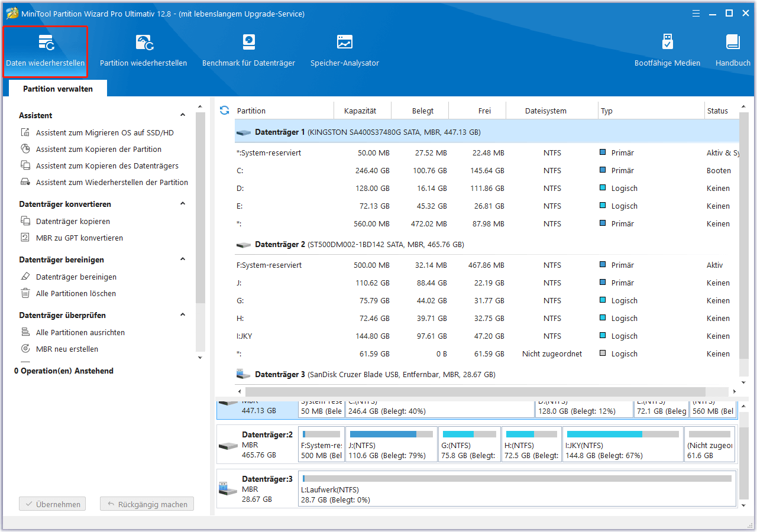Start Assistent zum Migrieren OS auf SSD/HD
757x532 pixels.
click(98, 133)
